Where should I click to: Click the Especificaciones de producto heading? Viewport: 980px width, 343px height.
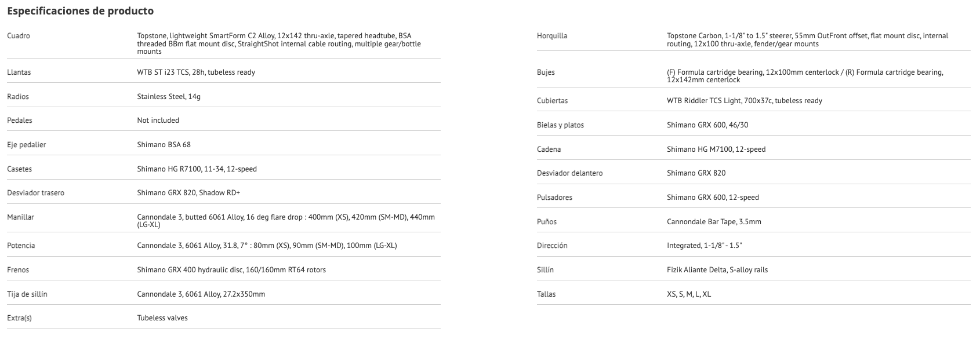click(x=80, y=11)
